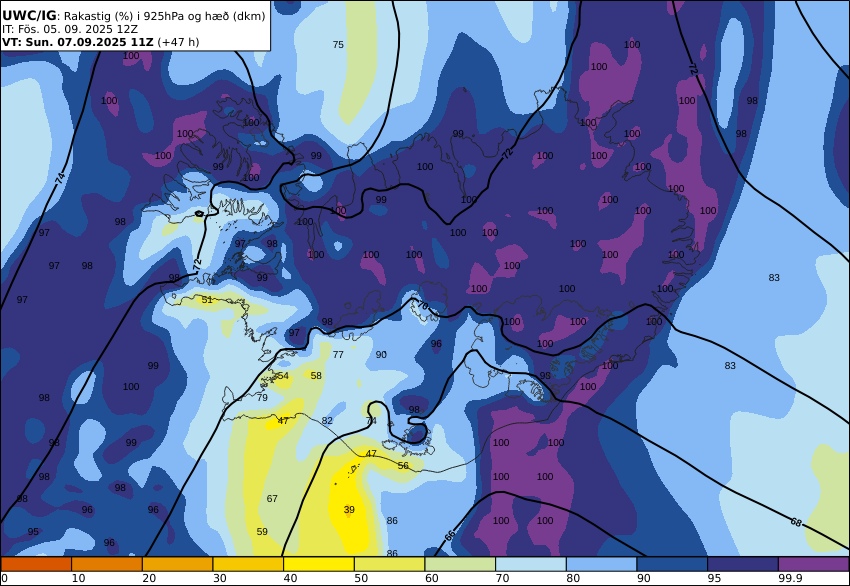
Task: Click the 56 humidity value on the map
Action: [403, 466]
